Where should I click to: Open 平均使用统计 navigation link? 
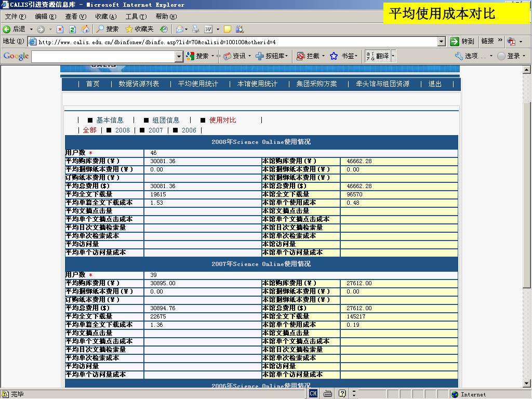click(x=198, y=84)
